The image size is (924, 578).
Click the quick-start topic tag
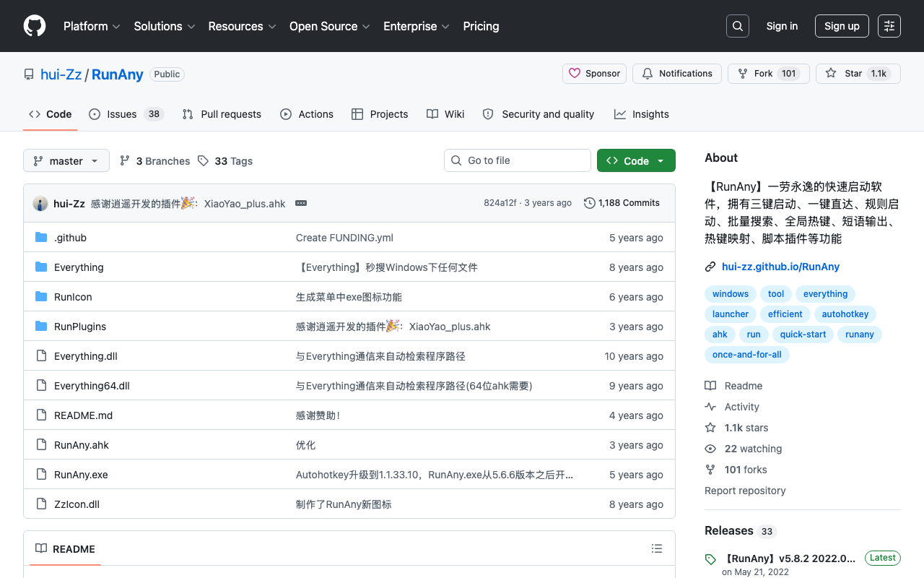point(803,335)
